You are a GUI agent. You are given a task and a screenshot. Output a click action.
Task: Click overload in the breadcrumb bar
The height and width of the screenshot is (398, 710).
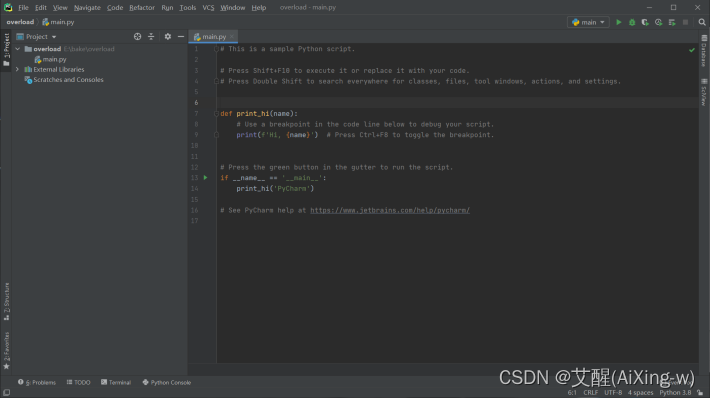[x=20, y=22]
